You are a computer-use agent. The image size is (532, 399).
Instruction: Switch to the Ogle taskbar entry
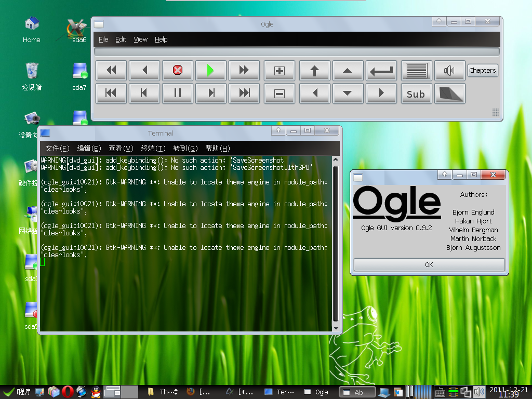click(x=316, y=392)
